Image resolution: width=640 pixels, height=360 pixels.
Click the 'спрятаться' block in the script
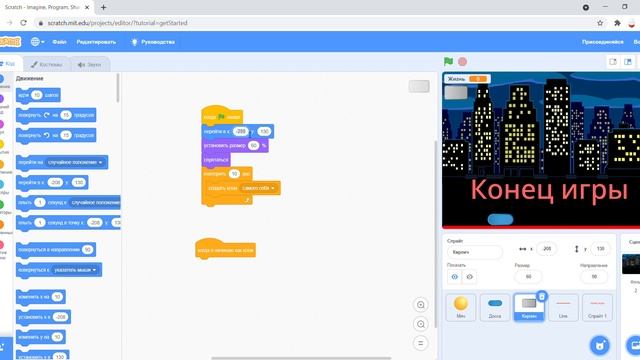216,160
